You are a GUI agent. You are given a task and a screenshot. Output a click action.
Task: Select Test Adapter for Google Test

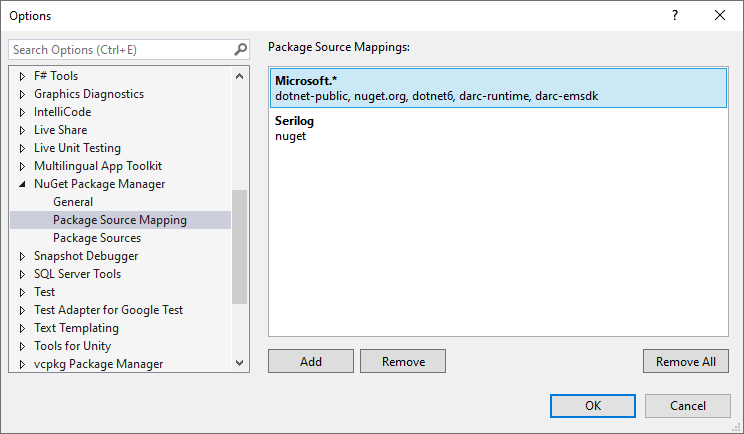109,310
